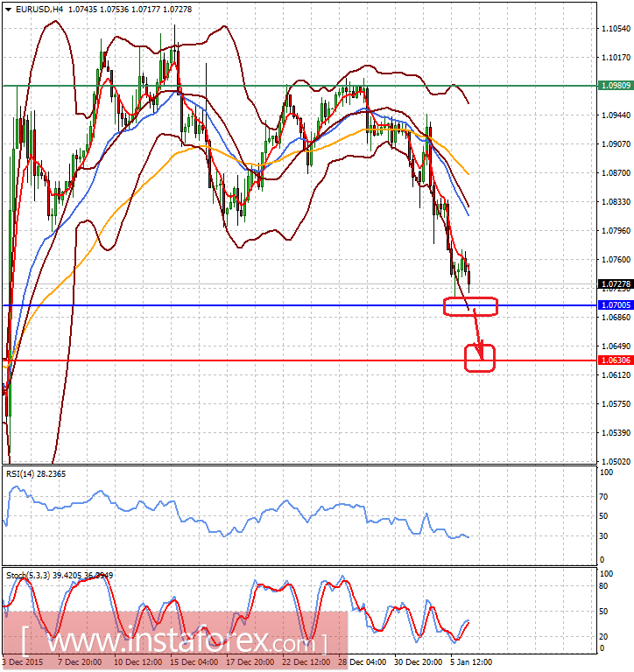Click the Stochastic scale value 20
Image resolution: width=634 pixels, height=672 pixels.
point(603,636)
